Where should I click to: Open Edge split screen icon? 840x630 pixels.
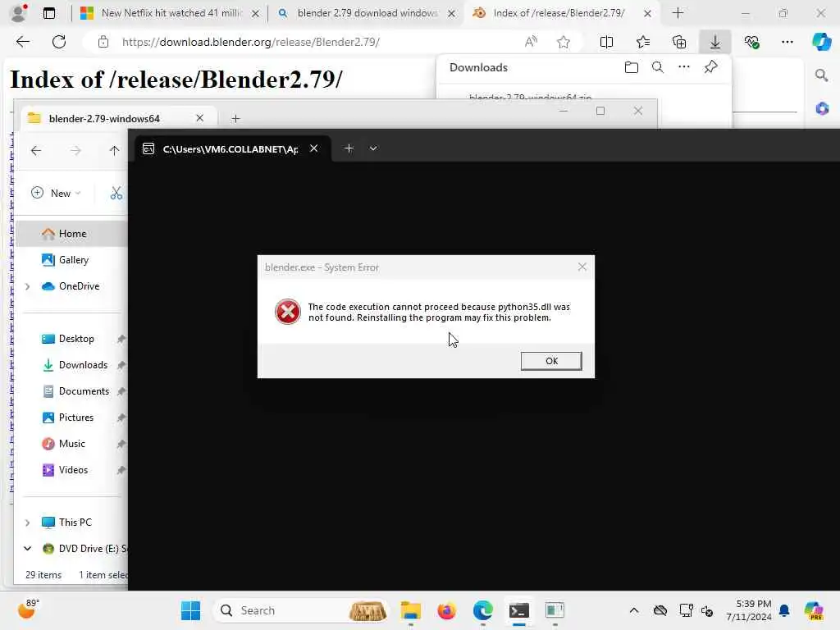click(606, 42)
